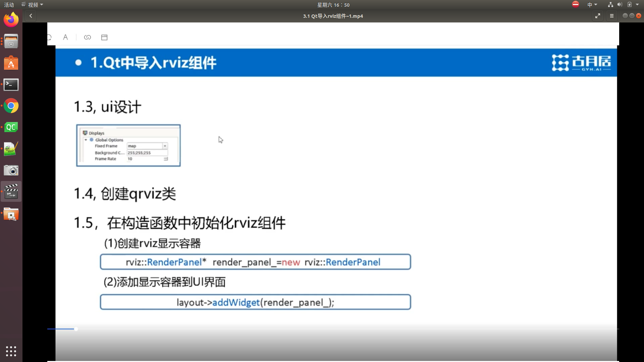Launch Firefox from the dock
The height and width of the screenshot is (362, 644).
11,20
